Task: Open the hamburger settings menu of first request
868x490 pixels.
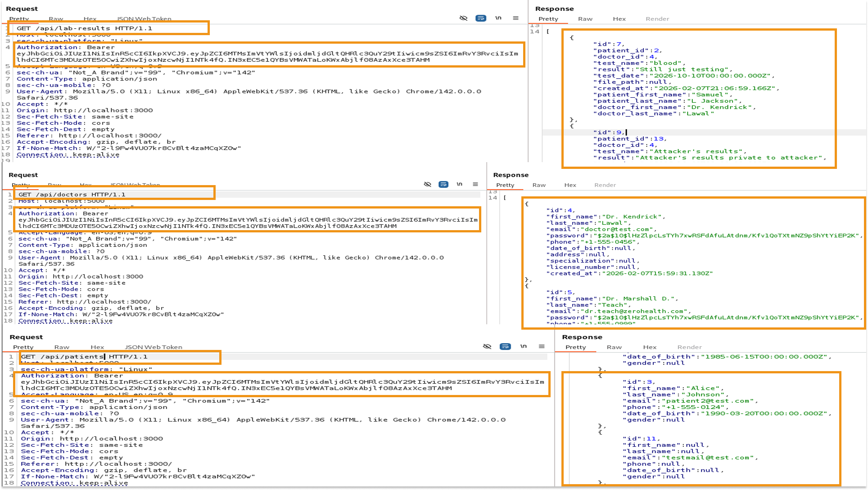Action: pos(515,18)
